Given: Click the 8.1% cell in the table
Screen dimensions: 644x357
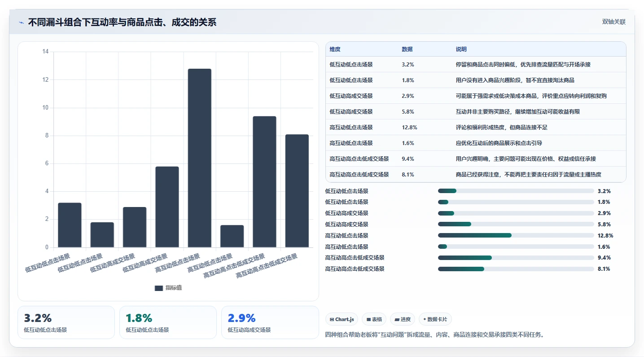Looking at the screenshot, I should (408, 175).
